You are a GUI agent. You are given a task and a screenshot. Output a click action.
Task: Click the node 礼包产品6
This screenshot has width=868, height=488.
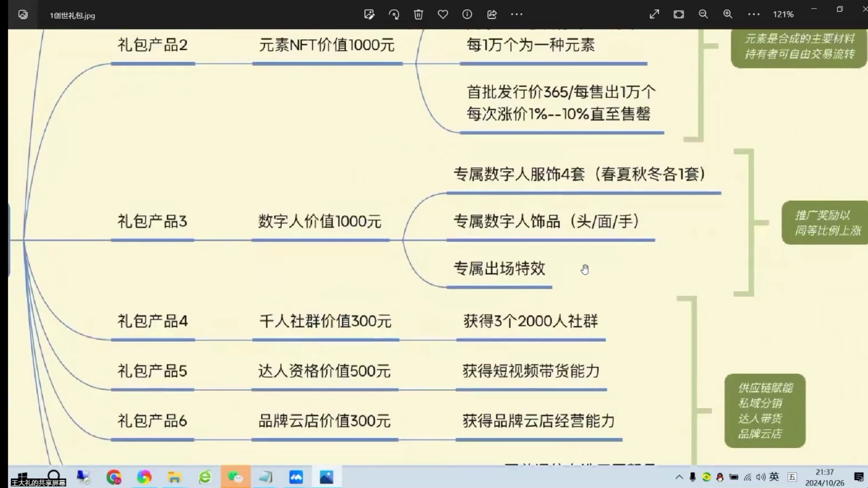(x=152, y=421)
